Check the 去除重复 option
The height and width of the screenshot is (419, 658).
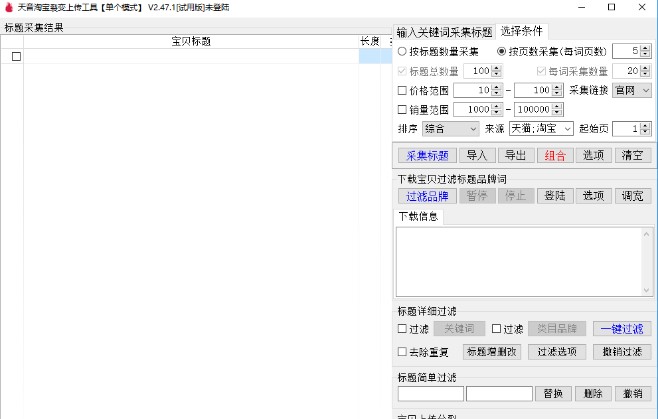point(402,351)
